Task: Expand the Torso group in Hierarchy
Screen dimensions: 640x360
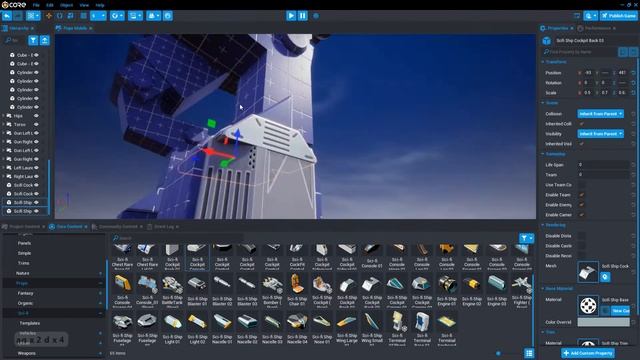Action: coord(4,124)
